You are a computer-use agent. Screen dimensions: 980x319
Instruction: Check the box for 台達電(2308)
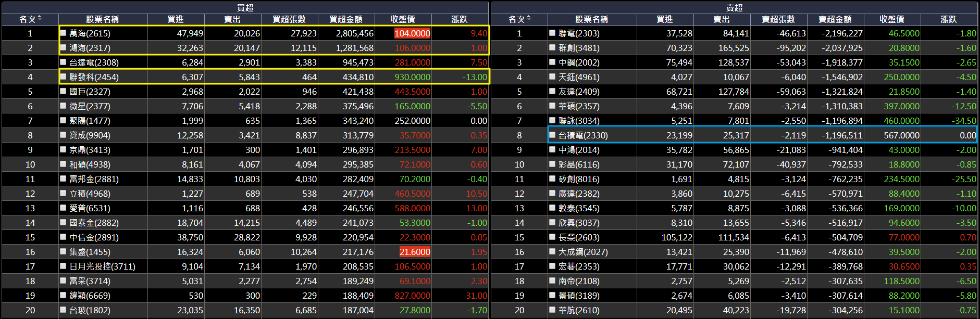(x=63, y=62)
